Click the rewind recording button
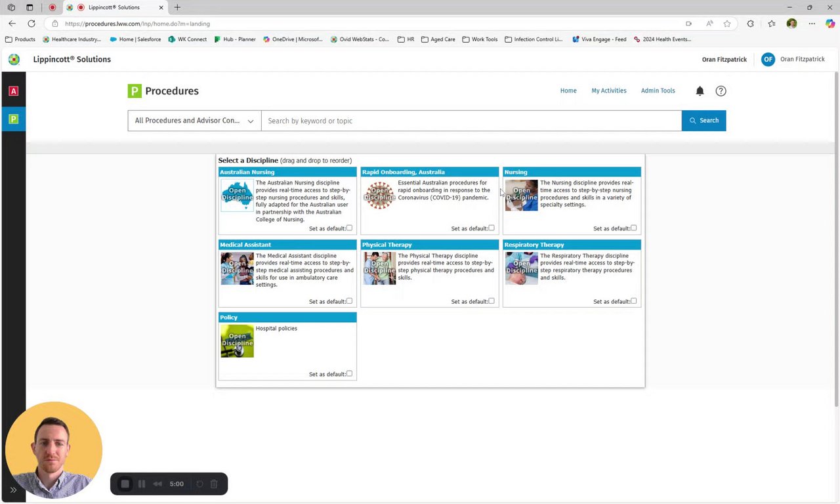Image resolution: width=840 pixels, height=504 pixels. 157,484
